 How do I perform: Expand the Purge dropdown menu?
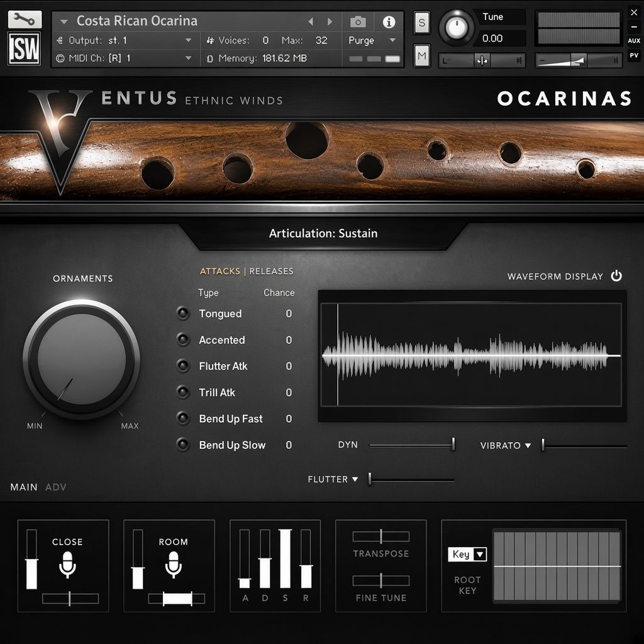click(x=372, y=40)
